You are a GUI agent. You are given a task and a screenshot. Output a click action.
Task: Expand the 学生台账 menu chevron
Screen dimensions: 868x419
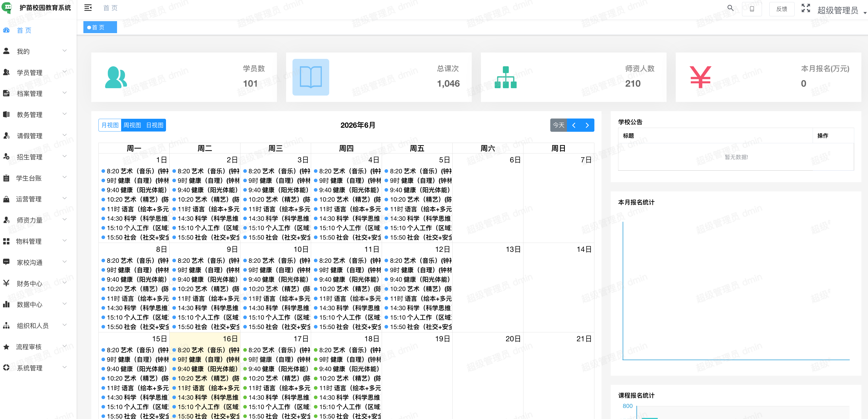(65, 177)
